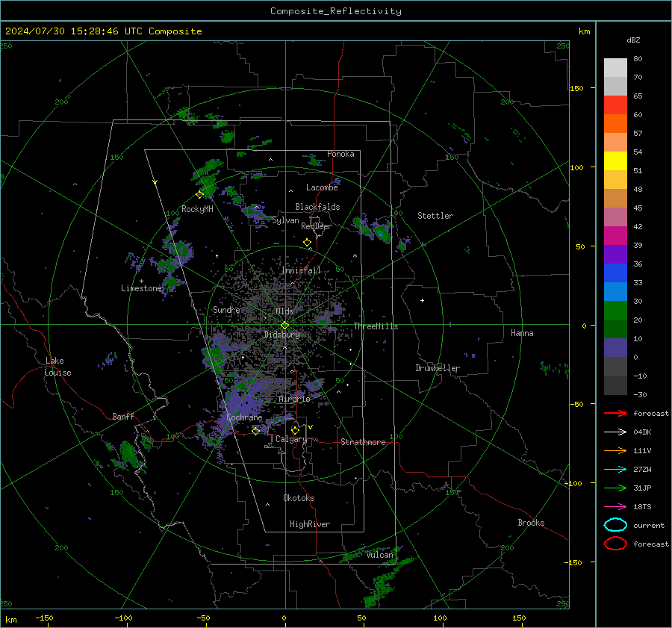Image resolution: width=672 pixels, height=628 pixels.
Task: Click the Lacombe city label
Action: pos(322,187)
